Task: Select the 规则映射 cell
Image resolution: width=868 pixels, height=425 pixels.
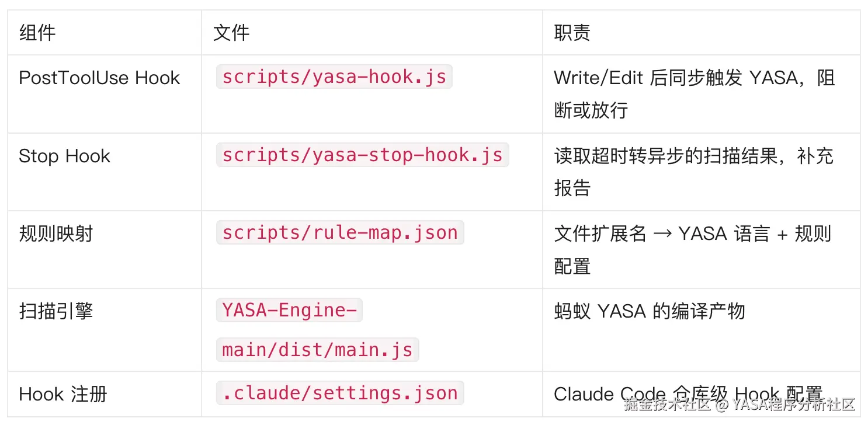Action: pos(56,234)
